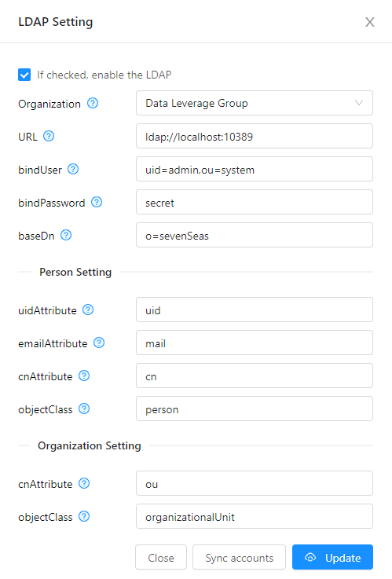Click the dropdown arrow in Data Leverage Group

pos(359,103)
